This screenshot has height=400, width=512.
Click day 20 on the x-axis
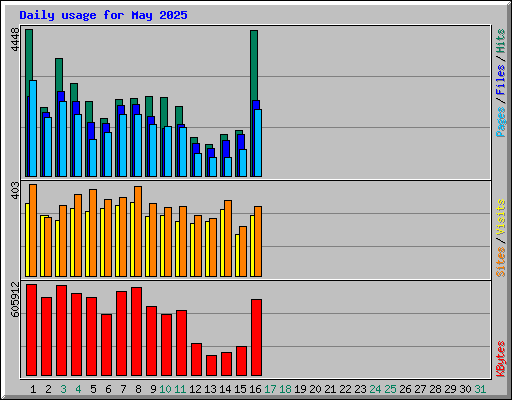(315, 389)
